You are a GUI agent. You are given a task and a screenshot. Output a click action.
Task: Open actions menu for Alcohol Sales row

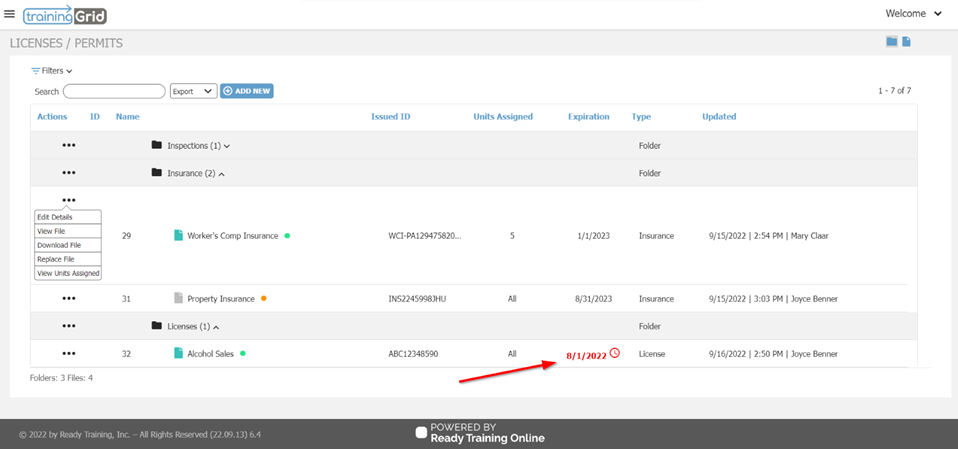pos(68,353)
